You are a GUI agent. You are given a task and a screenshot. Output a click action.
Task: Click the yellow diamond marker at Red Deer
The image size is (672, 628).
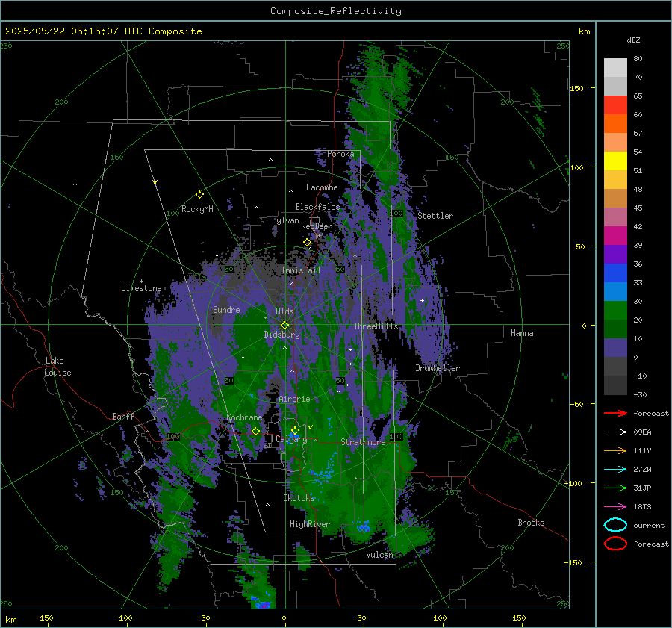307,243
